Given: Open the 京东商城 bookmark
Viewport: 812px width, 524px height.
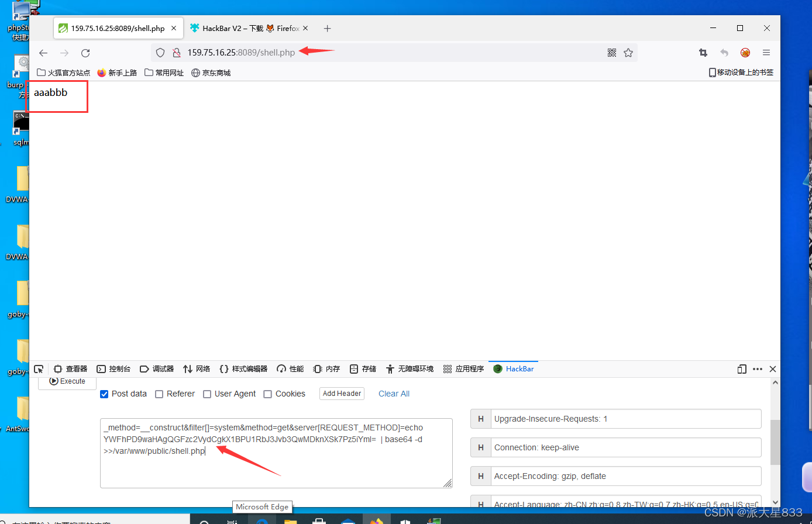Looking at the screenshot, I should click(x=211, y=73).
